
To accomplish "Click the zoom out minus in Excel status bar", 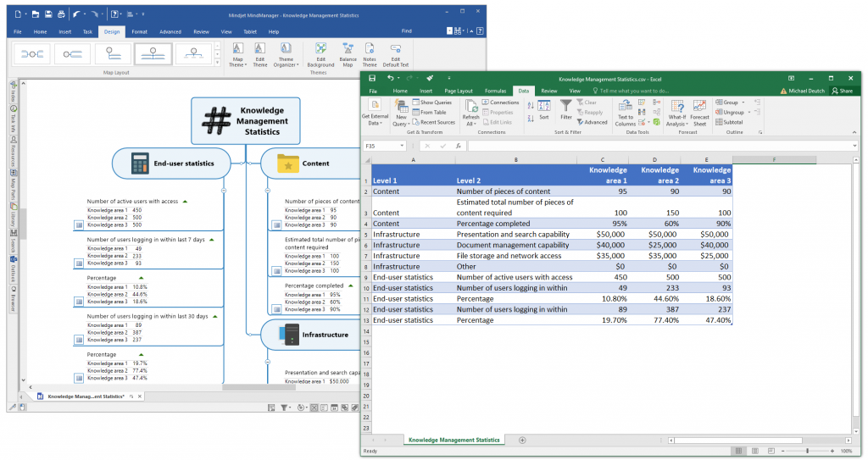I will tap(781, 452).
